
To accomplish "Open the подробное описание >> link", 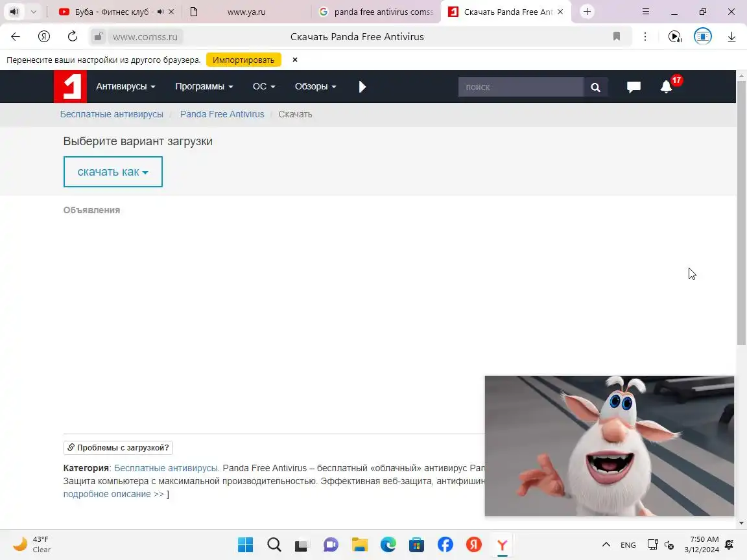I will (113, 494).
